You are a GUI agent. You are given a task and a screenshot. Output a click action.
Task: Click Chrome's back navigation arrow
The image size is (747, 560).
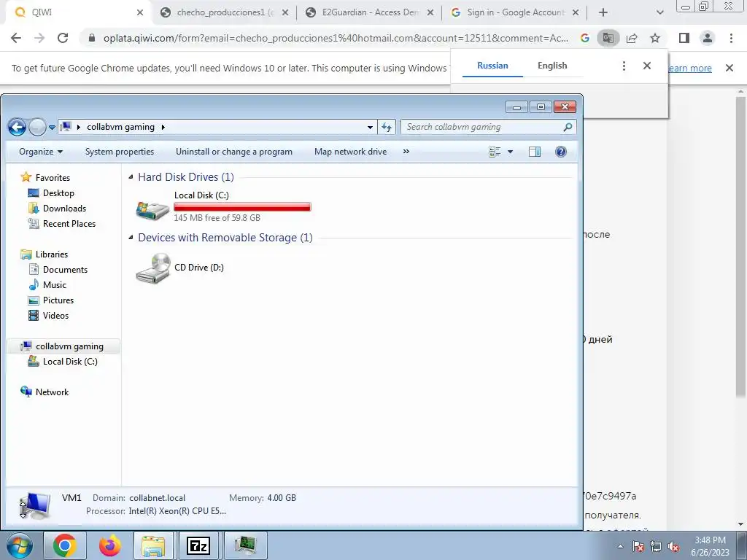click(16, 38)
